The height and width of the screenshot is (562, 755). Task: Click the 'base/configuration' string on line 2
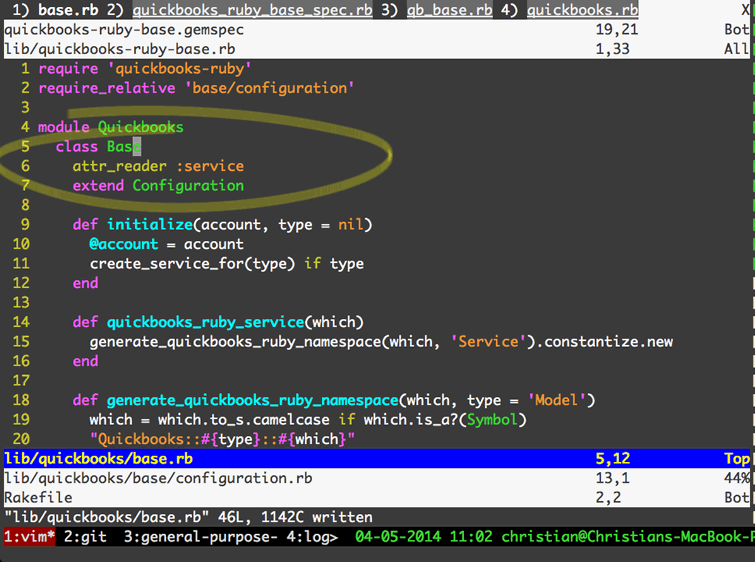pyautogui.click(x=270, y=88)
